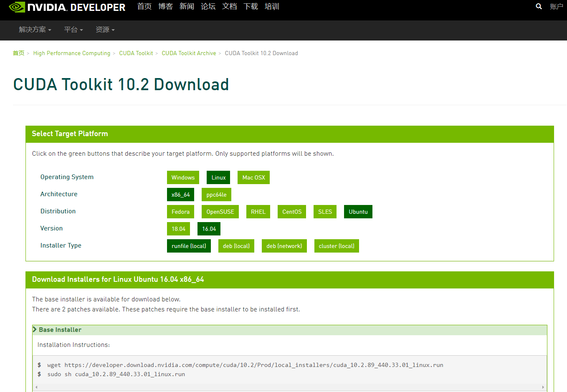
Task: Click scrollbar left arrow in code box
Action: click(x=36, y=387)
